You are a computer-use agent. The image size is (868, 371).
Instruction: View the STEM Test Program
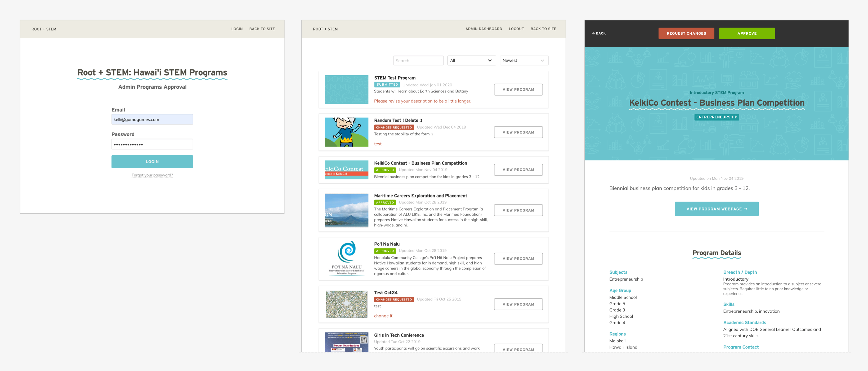518,90
